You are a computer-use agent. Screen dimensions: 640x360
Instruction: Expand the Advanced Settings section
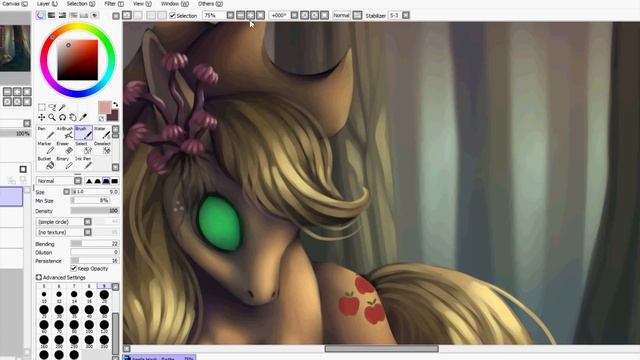(39, 277)
